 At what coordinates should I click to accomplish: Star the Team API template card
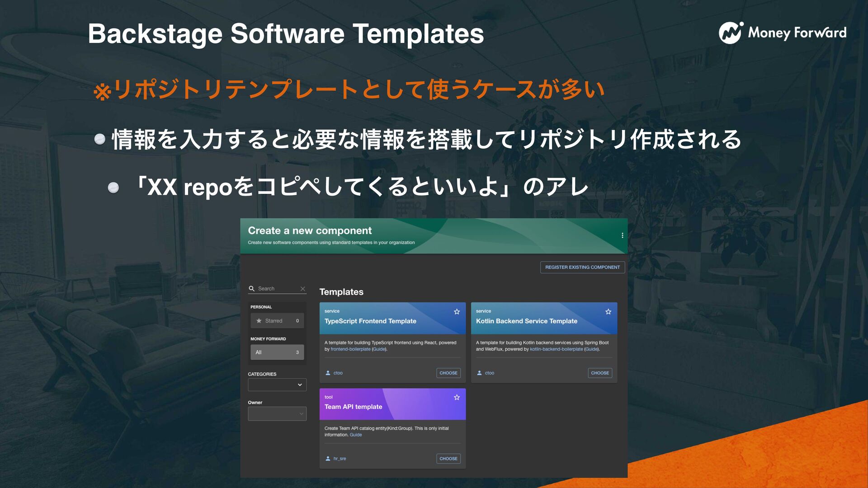[457, 397]
